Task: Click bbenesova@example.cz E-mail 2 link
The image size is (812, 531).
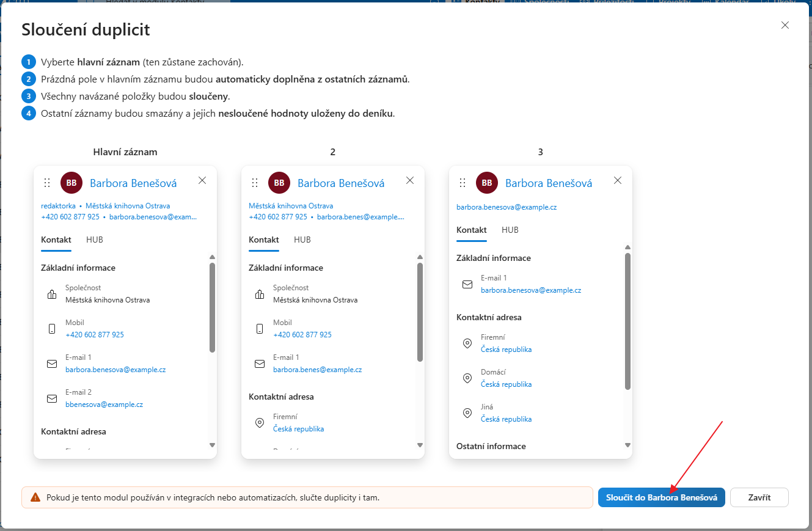Action: pos(104,405)
